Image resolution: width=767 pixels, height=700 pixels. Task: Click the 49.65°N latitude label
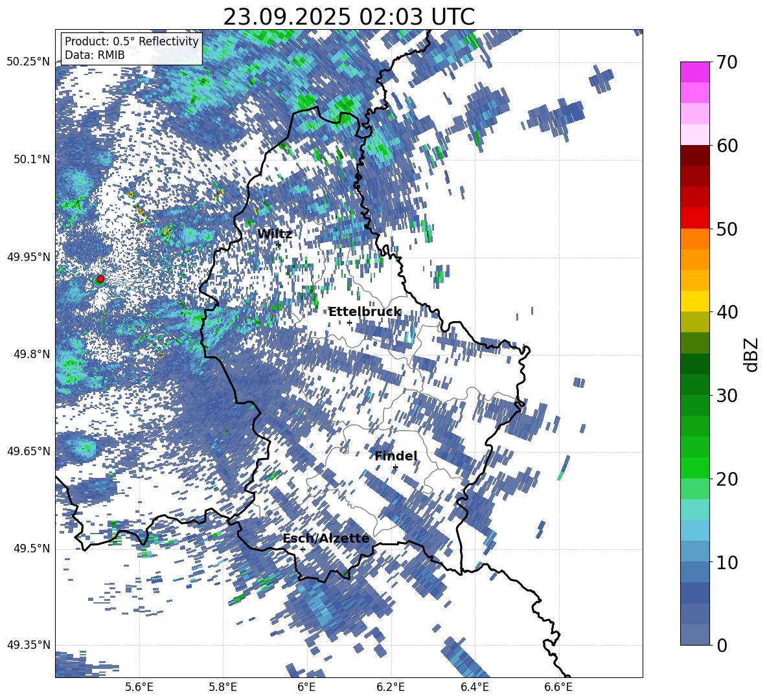29,451
